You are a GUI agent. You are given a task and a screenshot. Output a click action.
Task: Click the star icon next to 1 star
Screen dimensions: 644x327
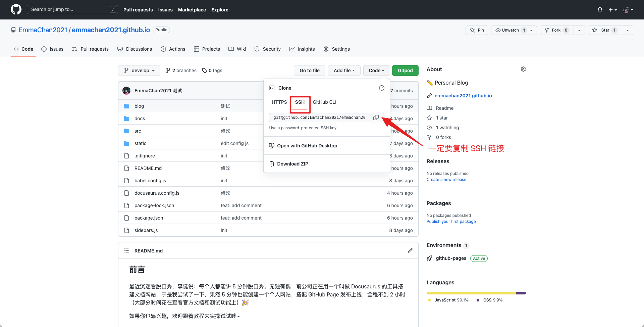(429, 118)
